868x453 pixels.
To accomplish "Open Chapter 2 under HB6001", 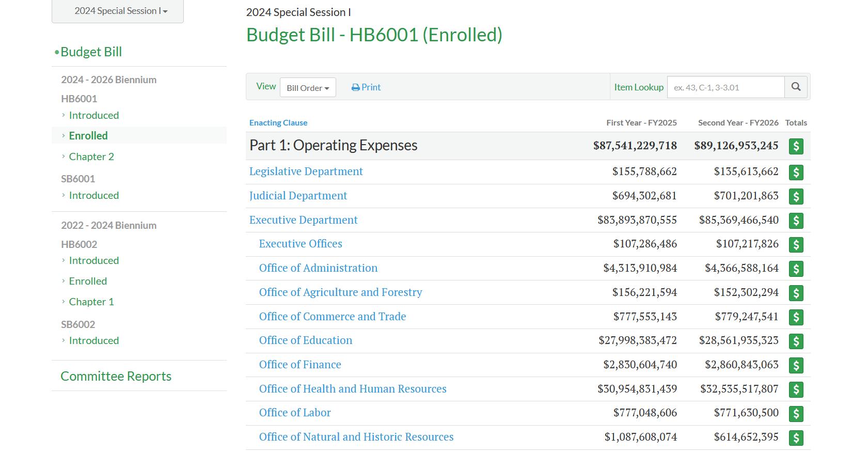I will pyautogui.click(x=91, y=157).
